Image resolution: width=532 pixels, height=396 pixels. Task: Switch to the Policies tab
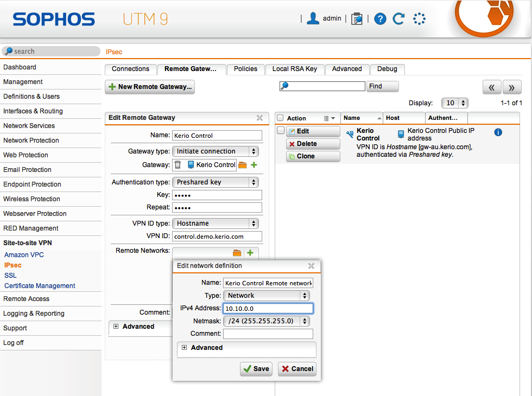pyautogui.click(x=245, y=69)
